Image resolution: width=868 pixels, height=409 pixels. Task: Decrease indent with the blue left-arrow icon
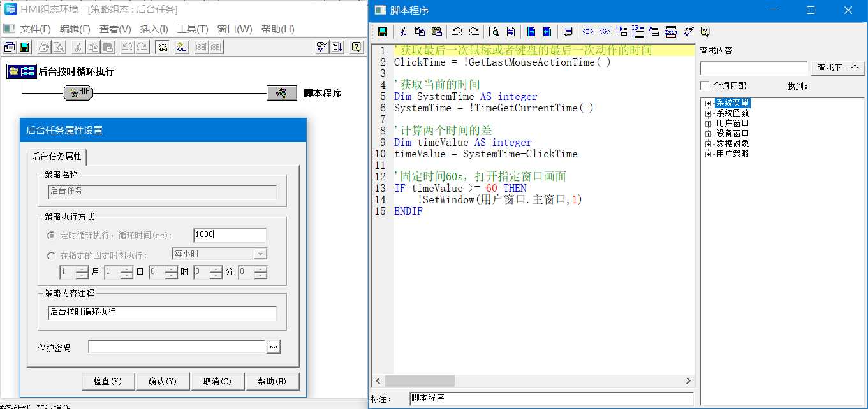point(547,32)
